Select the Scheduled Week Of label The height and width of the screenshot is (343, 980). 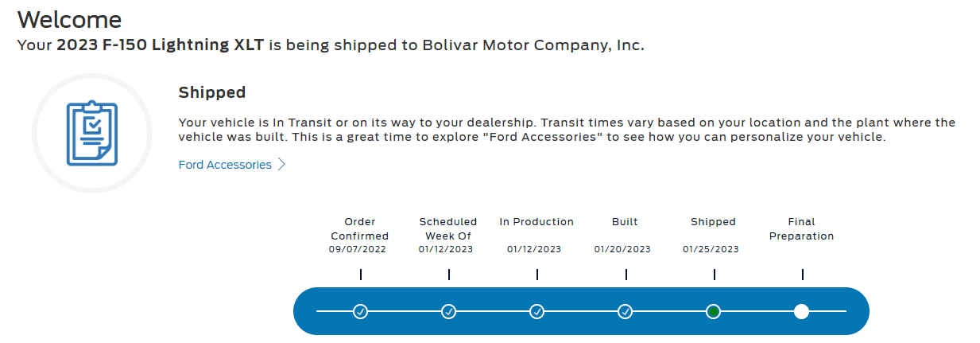pyautogui.click(x=448, y=229)
